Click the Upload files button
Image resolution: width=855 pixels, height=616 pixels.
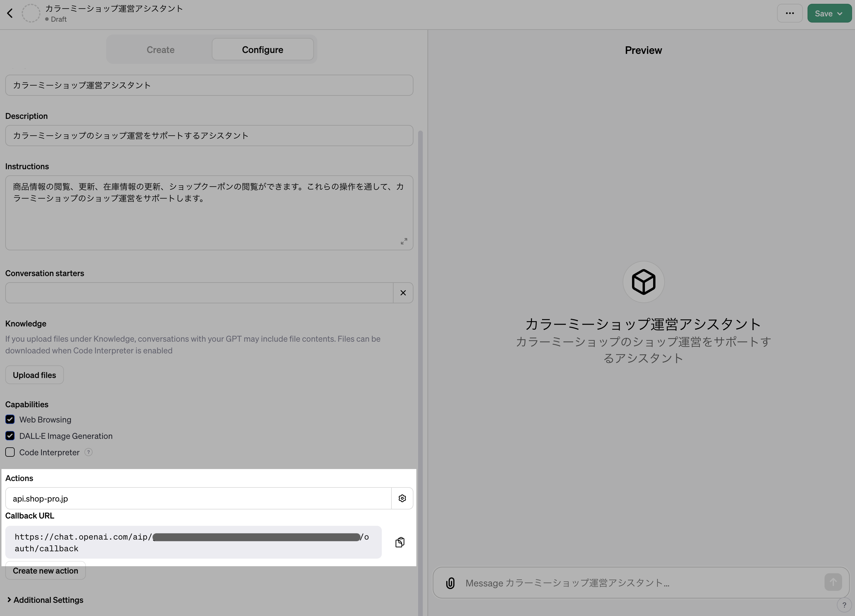[x=34, y=374]
